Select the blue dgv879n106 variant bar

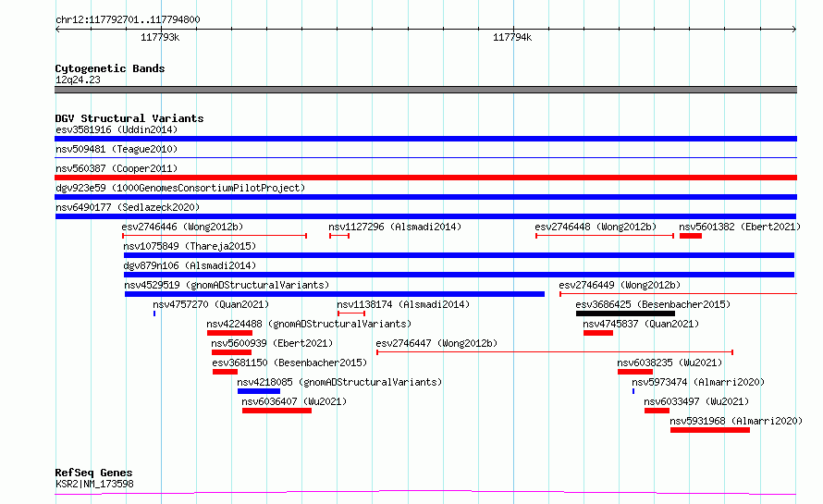[x=460, y=275]
